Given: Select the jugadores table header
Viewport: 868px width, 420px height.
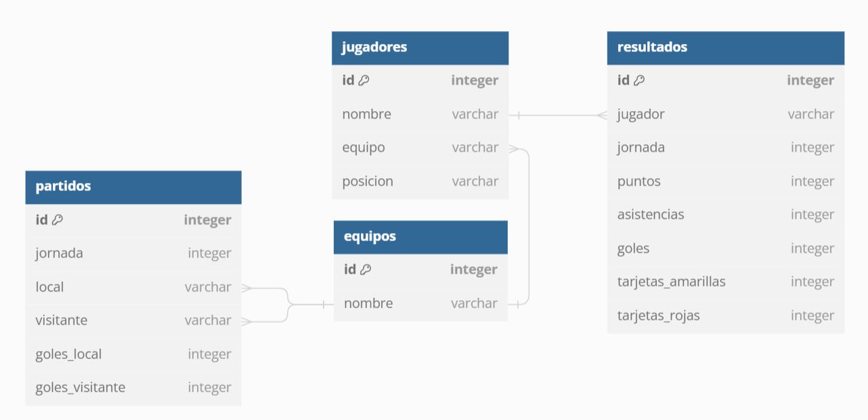Looking at the screenshot, I should pos(420,47).
